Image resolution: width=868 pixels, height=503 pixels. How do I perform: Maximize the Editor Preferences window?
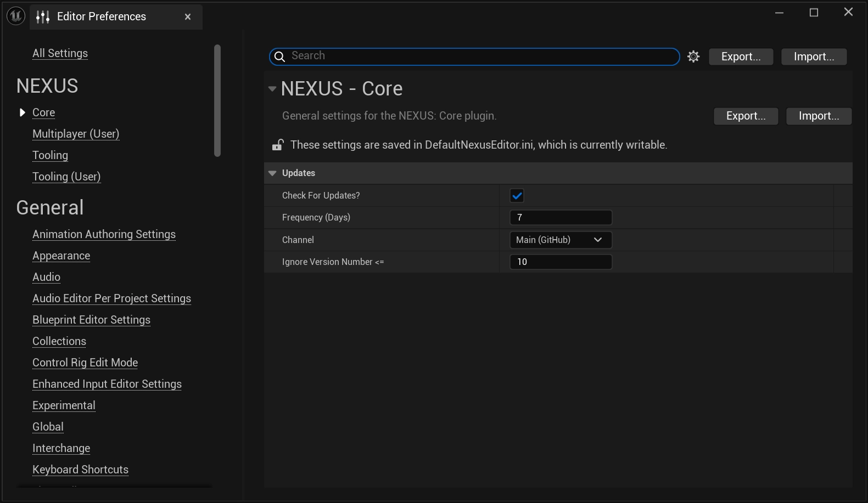pos(814,13)
